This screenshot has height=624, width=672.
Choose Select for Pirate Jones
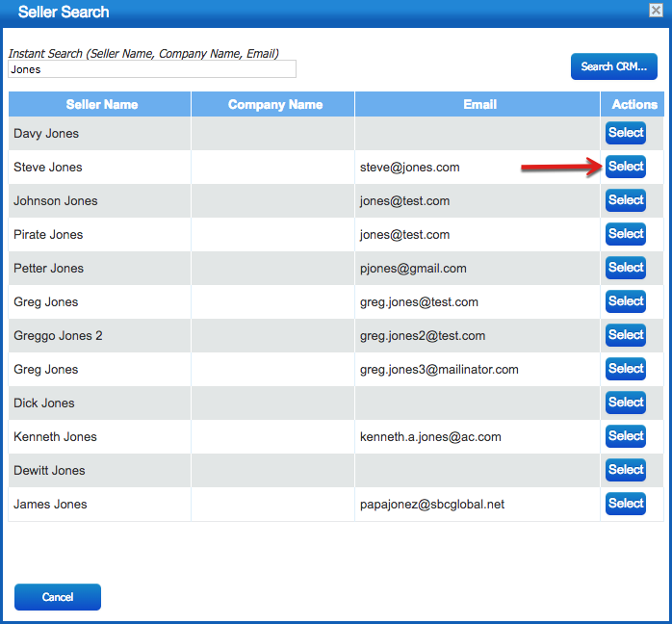click(x=625, y=234)
